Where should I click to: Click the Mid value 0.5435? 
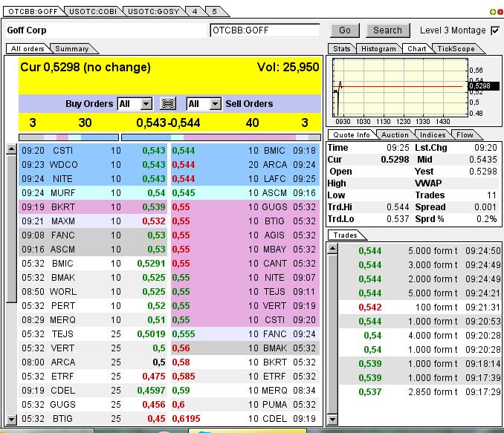click(x=482, y=160)
